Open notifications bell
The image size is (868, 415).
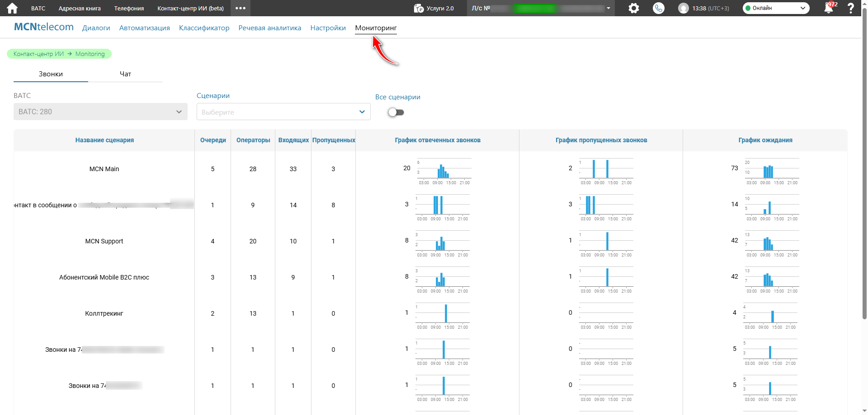point(829,8)
